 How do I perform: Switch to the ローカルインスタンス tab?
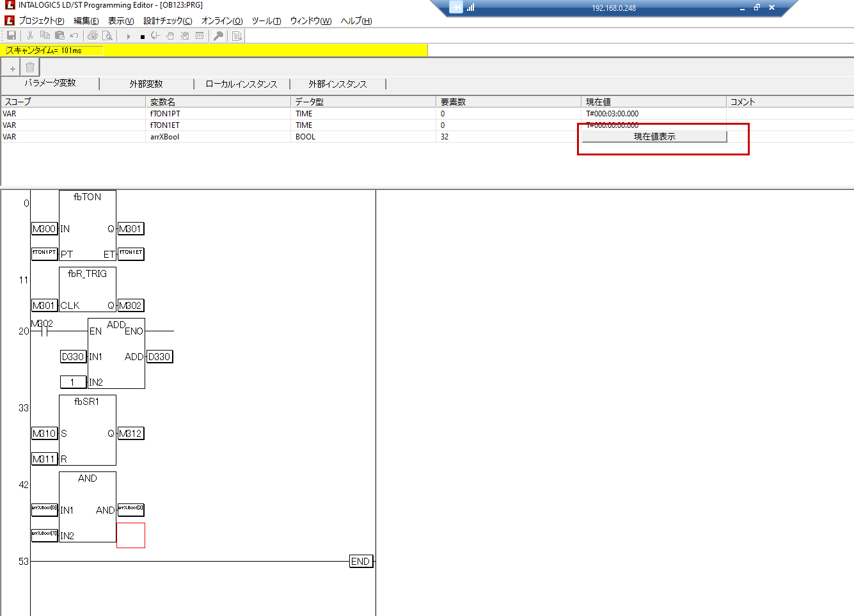(x=241, y=84)
